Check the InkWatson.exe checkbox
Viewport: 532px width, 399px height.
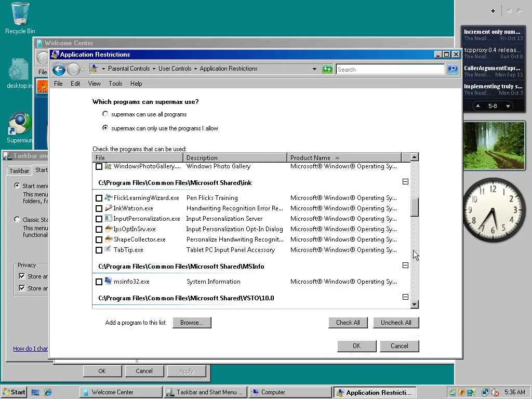pos(99,208)
